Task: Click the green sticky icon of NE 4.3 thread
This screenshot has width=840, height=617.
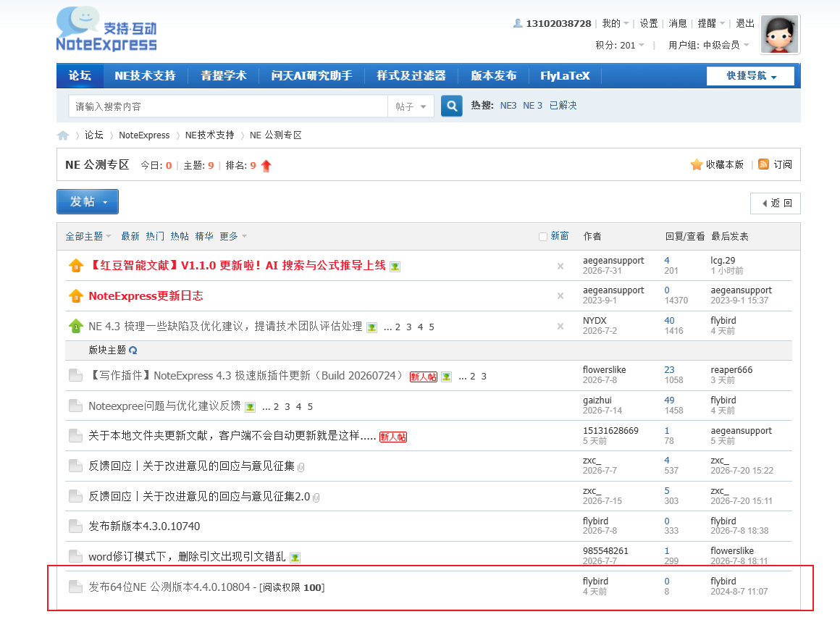Action: point(76,326)
